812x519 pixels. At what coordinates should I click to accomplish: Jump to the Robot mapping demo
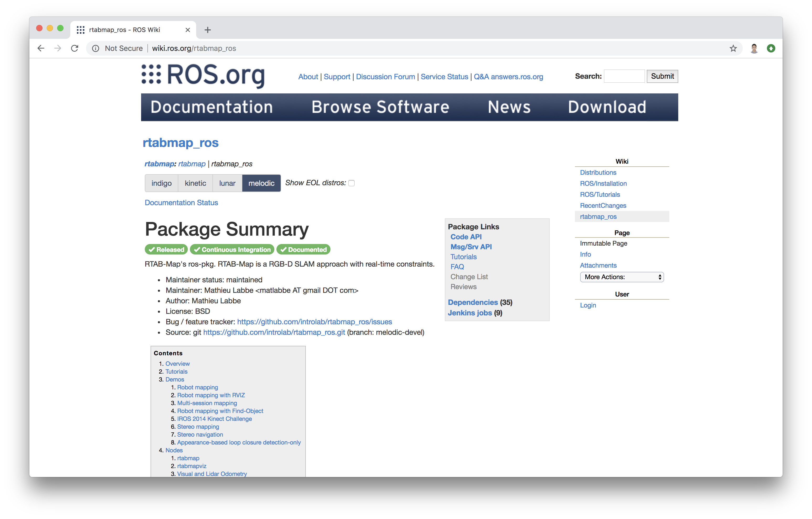point(197,387)
